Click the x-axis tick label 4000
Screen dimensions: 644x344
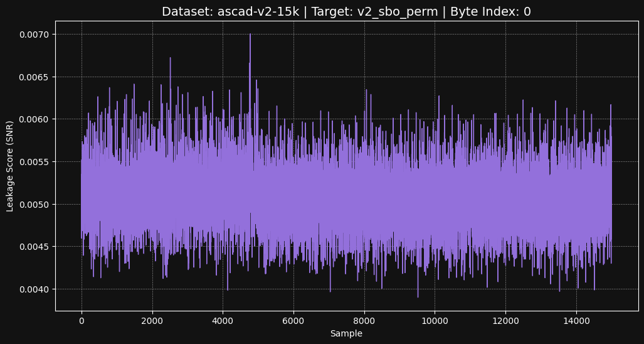[x=223, y=320]
